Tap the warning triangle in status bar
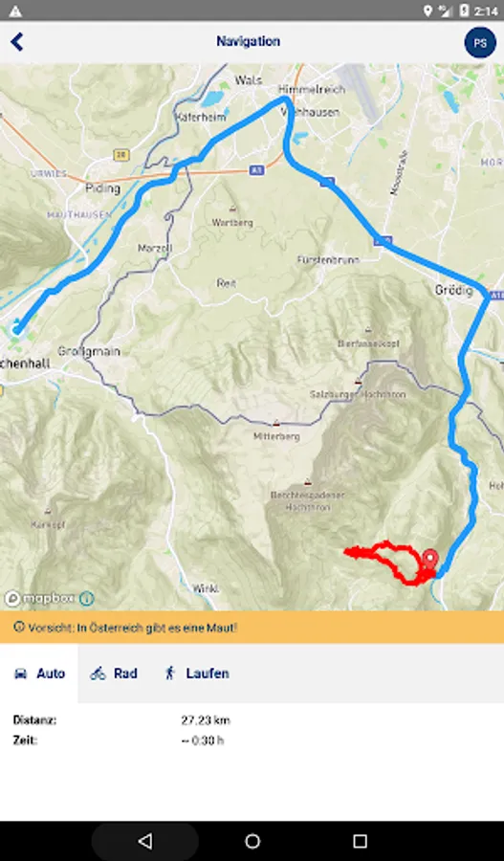This screenshot has width=504, height=861. (15, 11)
